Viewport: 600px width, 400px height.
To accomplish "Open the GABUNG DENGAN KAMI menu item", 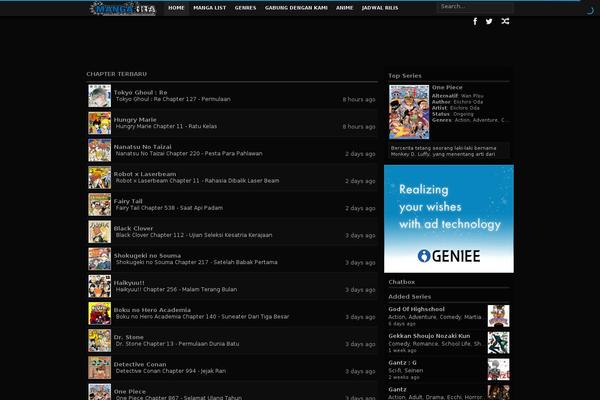I will coord(296,8).
